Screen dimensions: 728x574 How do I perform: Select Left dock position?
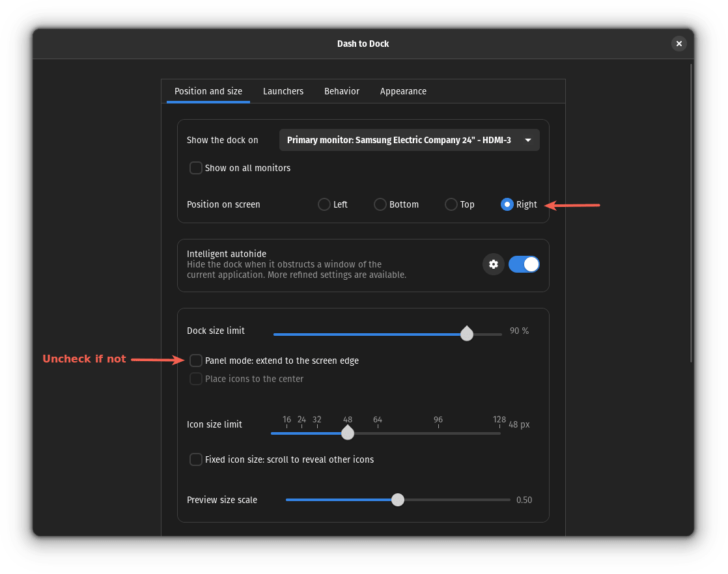(324, 204)
